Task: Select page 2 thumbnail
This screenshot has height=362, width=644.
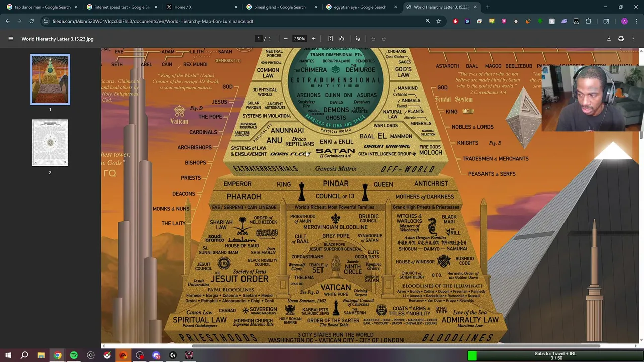Action: click(x=50, y=143)
